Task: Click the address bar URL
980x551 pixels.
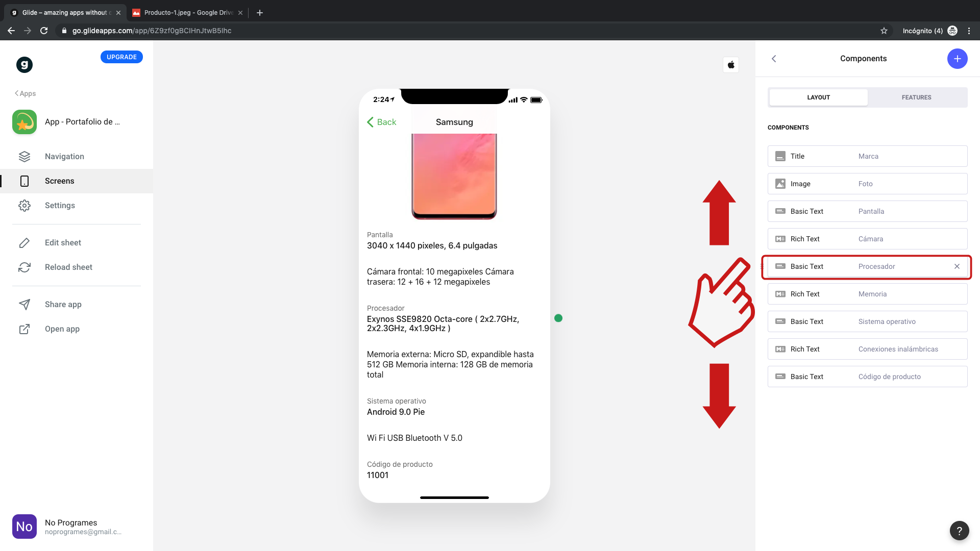Action: (152, 31)
